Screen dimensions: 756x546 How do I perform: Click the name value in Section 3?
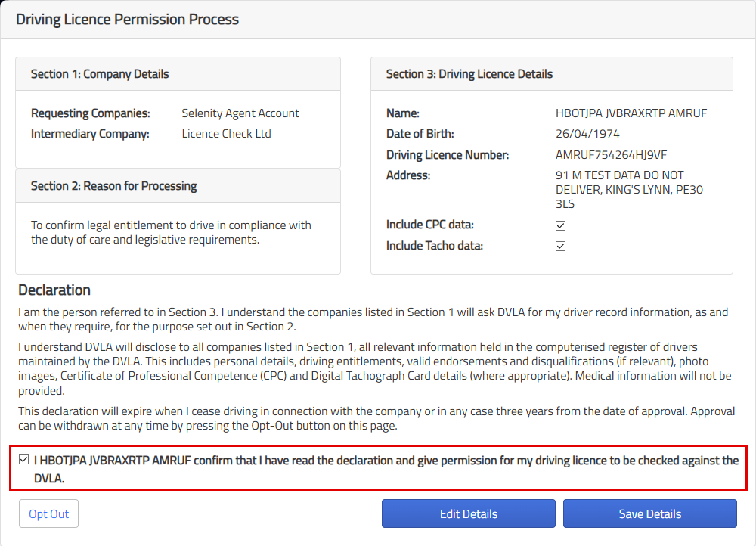point(631,113)
